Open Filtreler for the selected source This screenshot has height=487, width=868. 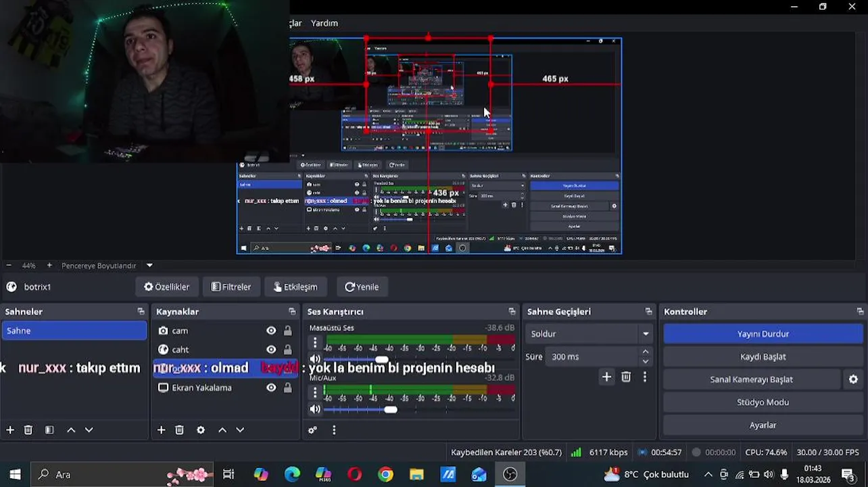tap(231, 287)
